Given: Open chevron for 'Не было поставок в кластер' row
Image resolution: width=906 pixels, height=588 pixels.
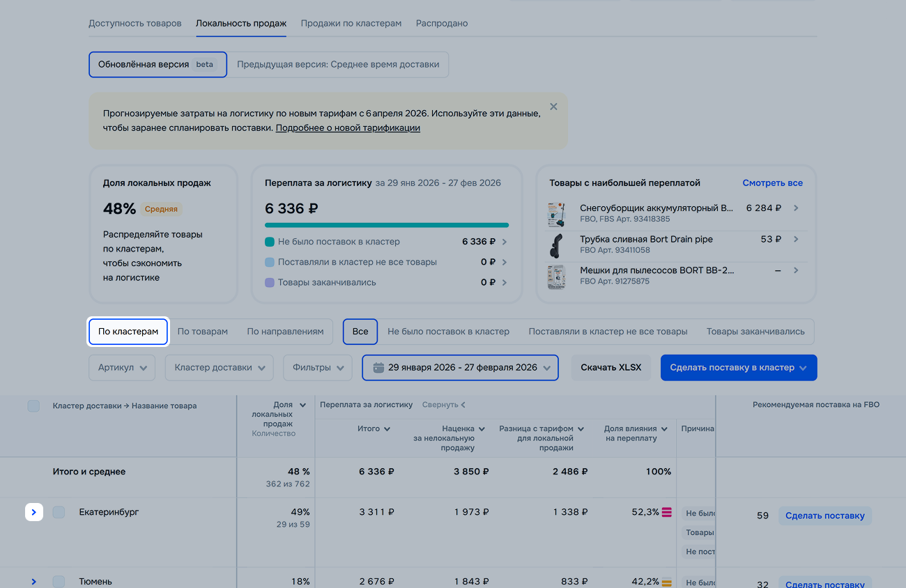Looking at the screenshot, I should 504,242.
